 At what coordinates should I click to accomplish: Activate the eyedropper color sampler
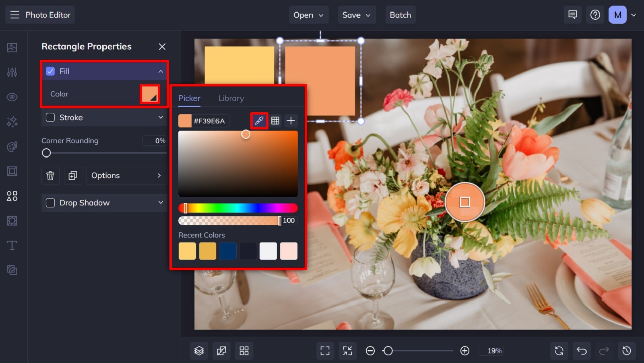pyautogui.click(x=259, y=120)
